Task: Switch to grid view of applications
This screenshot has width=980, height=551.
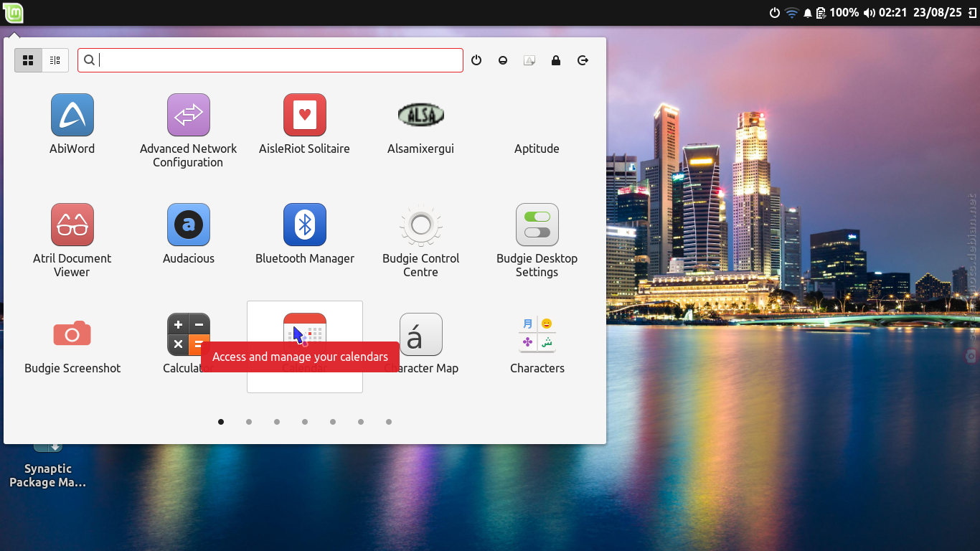Action: pos(28,60)
